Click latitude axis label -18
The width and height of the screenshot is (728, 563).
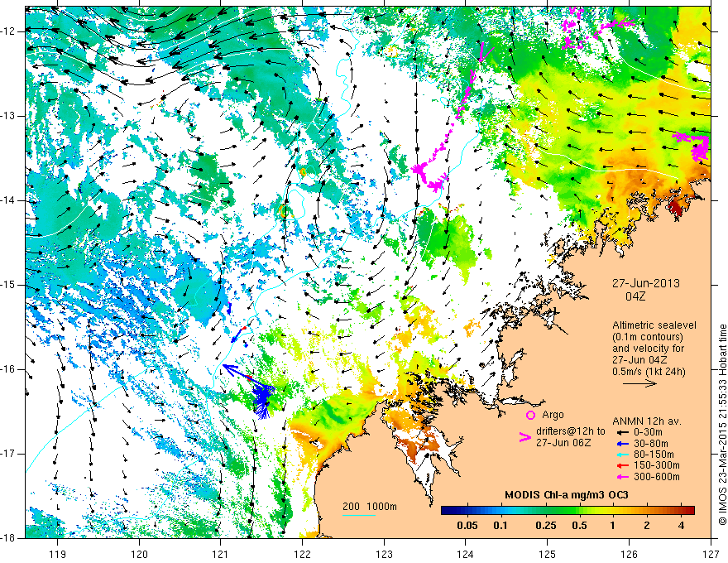9,538
